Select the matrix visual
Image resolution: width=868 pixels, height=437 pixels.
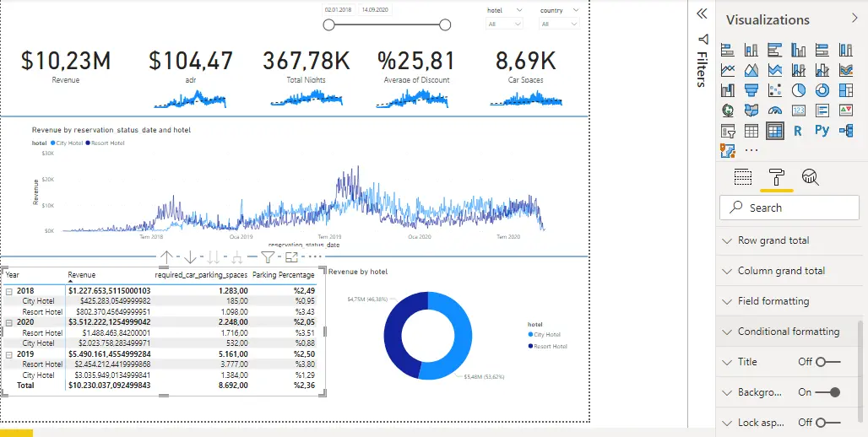tap(775, 131)
